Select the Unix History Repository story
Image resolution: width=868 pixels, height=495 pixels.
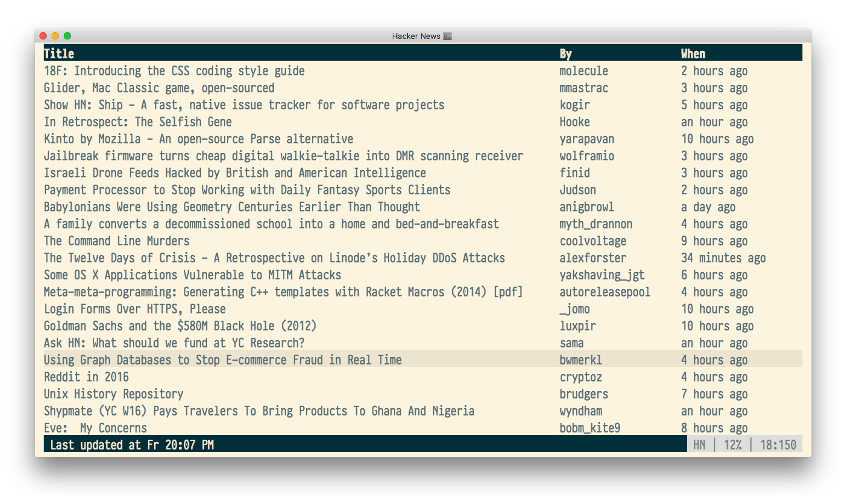[x=114, y=394]
